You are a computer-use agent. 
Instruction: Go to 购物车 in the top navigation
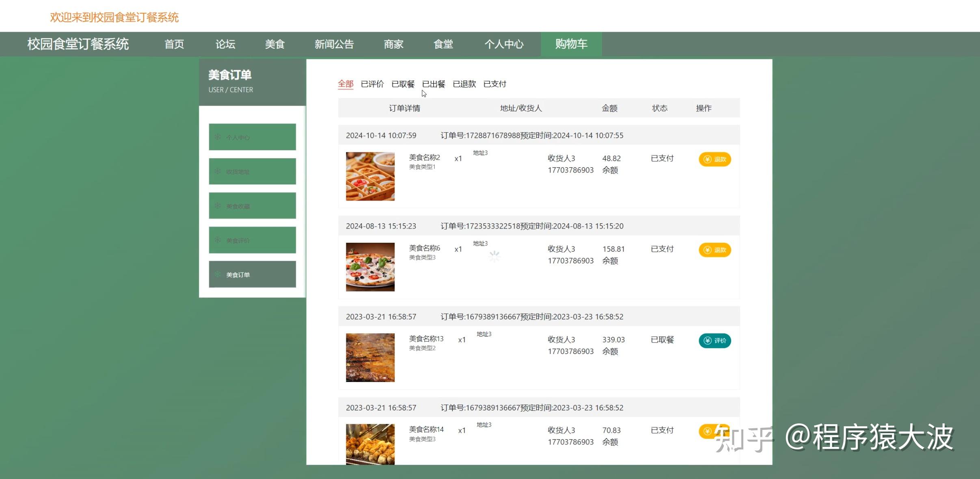(571, 44)
